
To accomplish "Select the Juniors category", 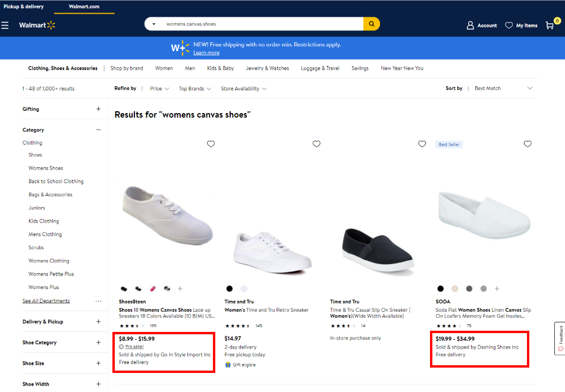I will (37, 208).
